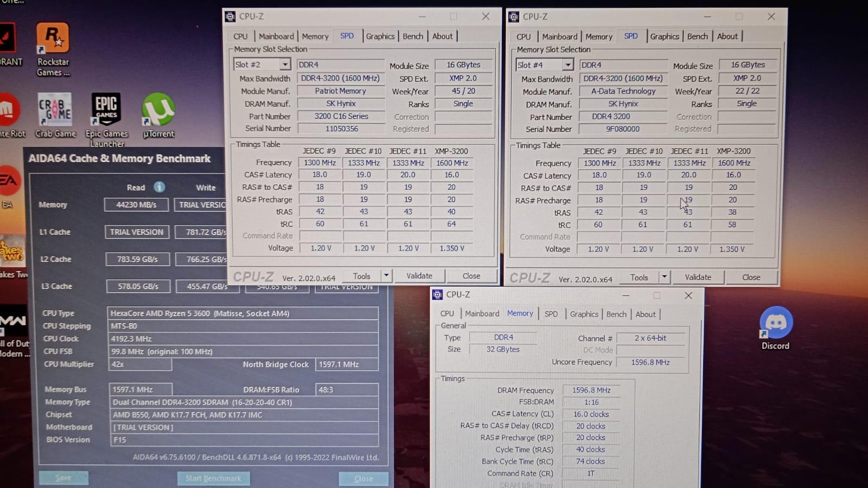Click the DRAM:FSB Ratio value 48:3

(x=347, y=389)
